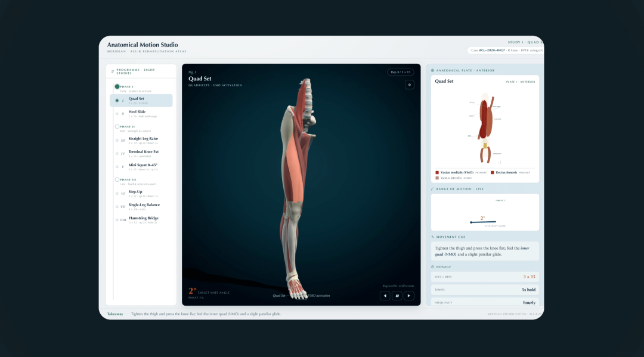Image resolution: width=644 pixels, height=357 pixels.
Task: Select the Hamstring Bridge radio dot
Action: tap(117, 220)
